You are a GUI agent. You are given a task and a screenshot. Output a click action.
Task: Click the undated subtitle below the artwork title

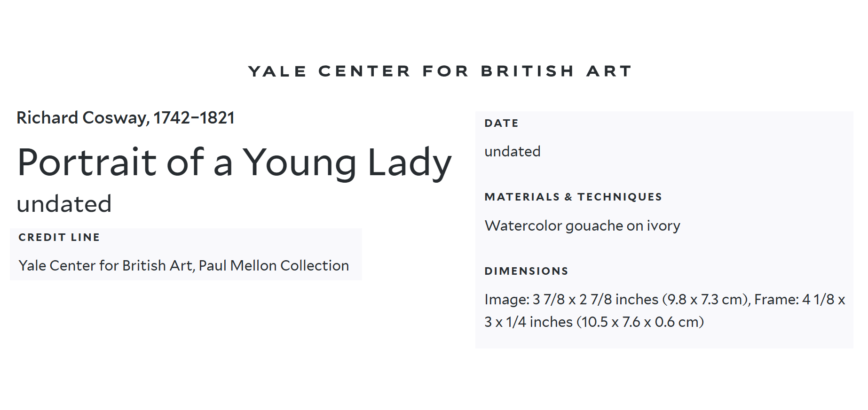[x=64, y=204]
